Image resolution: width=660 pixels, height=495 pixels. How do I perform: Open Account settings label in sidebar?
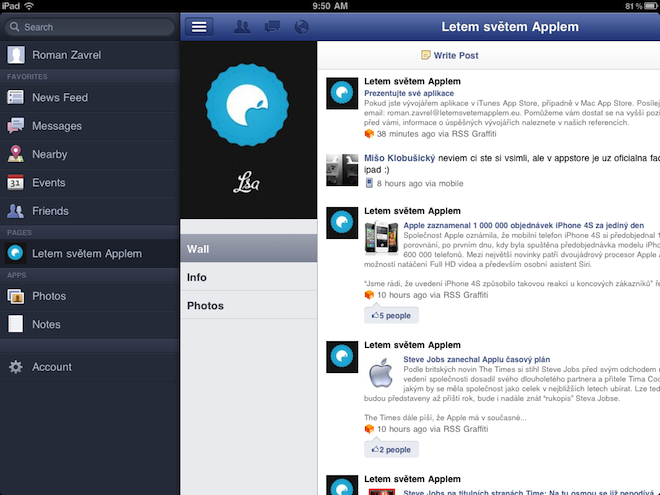[52, 367]
